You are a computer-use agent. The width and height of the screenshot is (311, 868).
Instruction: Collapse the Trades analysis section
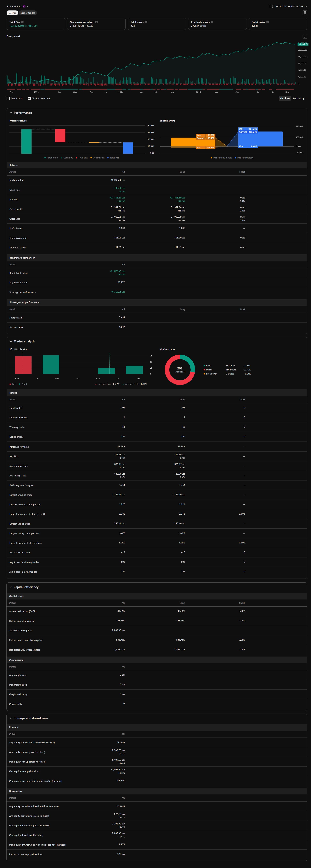coord(11,341)
